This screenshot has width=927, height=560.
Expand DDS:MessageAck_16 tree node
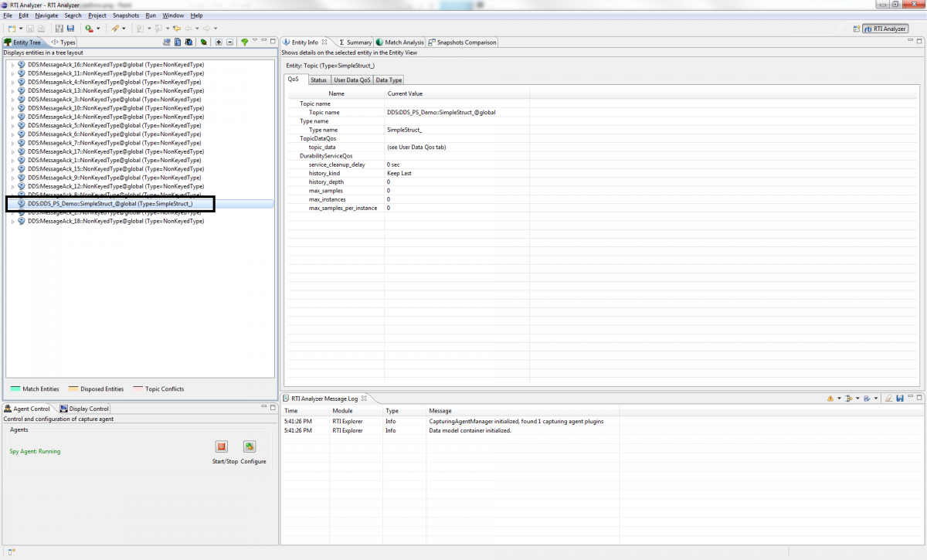click(12, 65)
